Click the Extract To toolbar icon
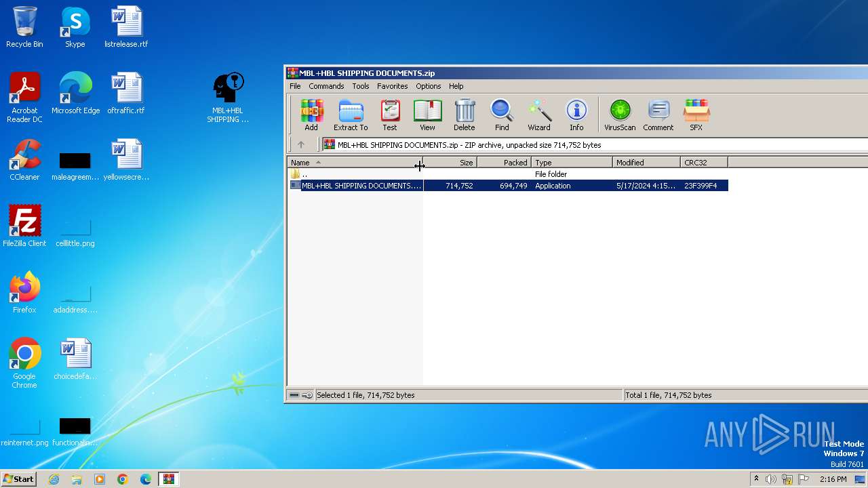This screenshot has height=488, width=868. pos(351,115)
